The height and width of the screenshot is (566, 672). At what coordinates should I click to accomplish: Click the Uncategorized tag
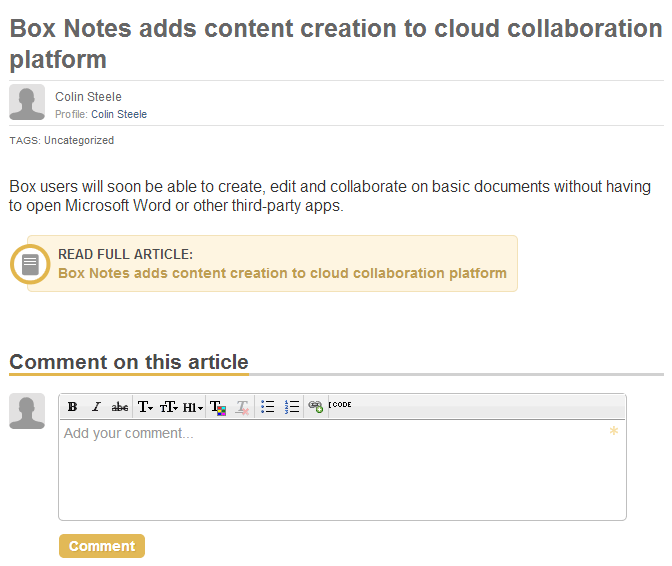coord(79,141)
